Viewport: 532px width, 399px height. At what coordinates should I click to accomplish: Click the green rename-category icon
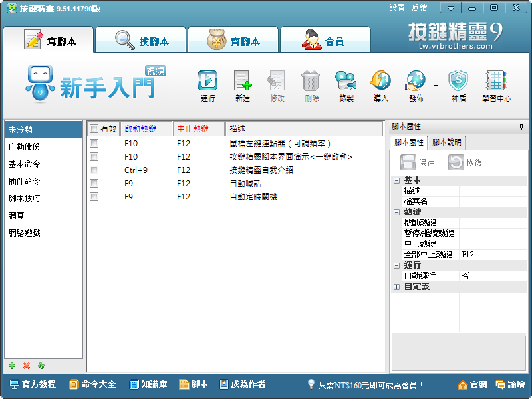point(41,366)
